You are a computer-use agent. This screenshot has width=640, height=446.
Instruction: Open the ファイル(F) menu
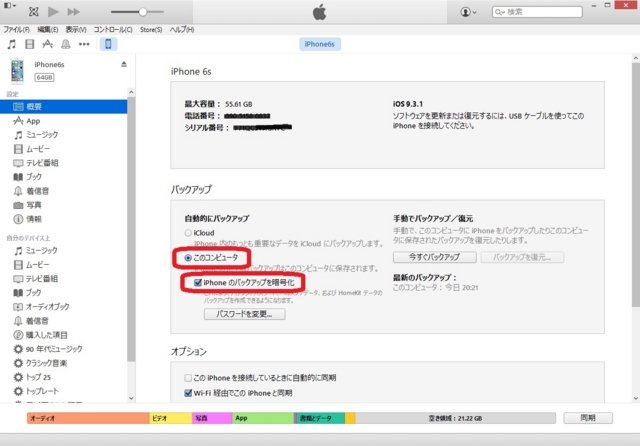click(x=16, y=29)
